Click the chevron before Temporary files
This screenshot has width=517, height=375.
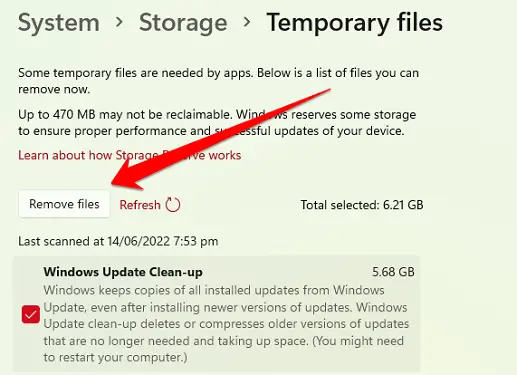click(247, 22)
